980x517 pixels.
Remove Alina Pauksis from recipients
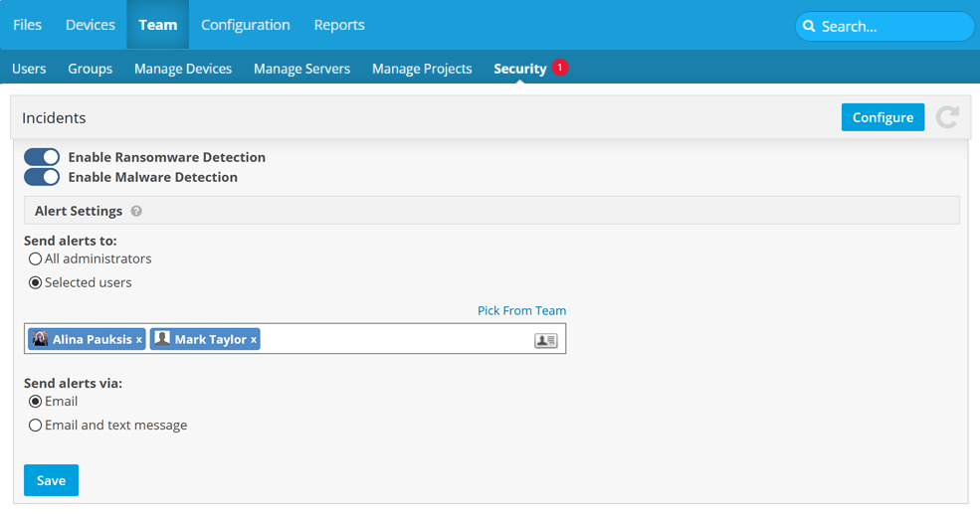point(139,340)
